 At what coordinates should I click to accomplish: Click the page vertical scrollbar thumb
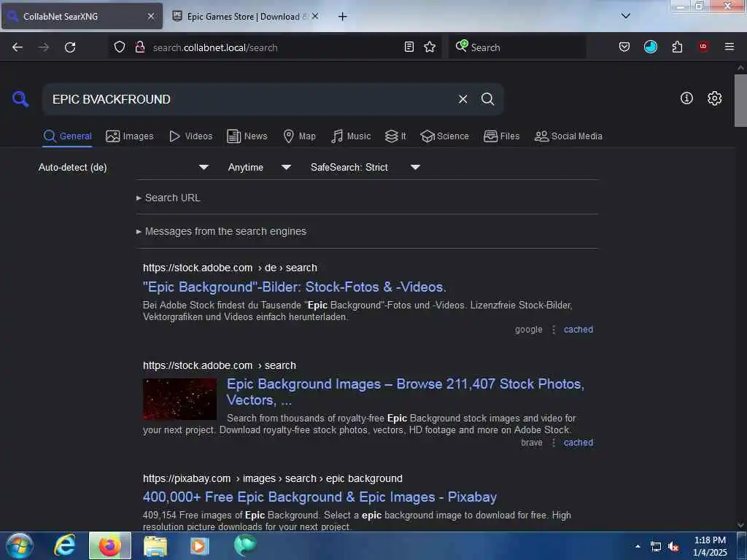(740, 100)
